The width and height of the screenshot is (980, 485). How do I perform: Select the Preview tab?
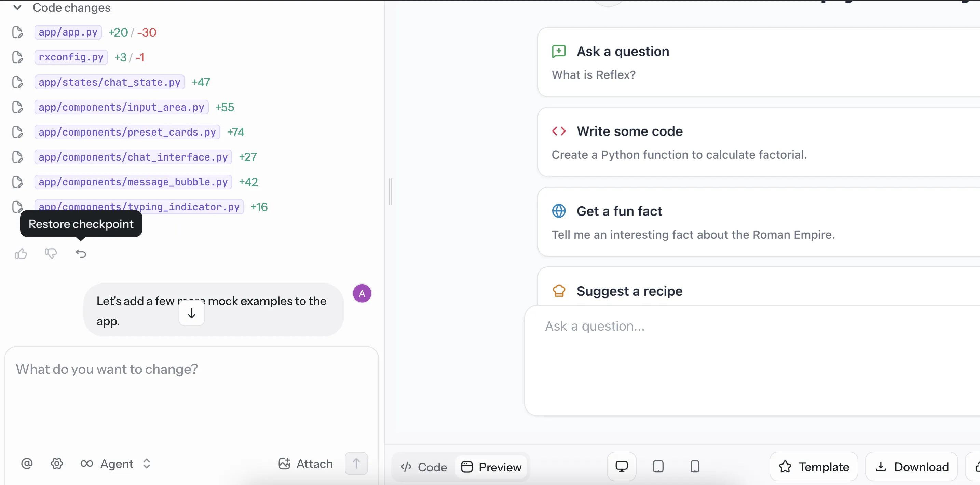click(491, 467)
